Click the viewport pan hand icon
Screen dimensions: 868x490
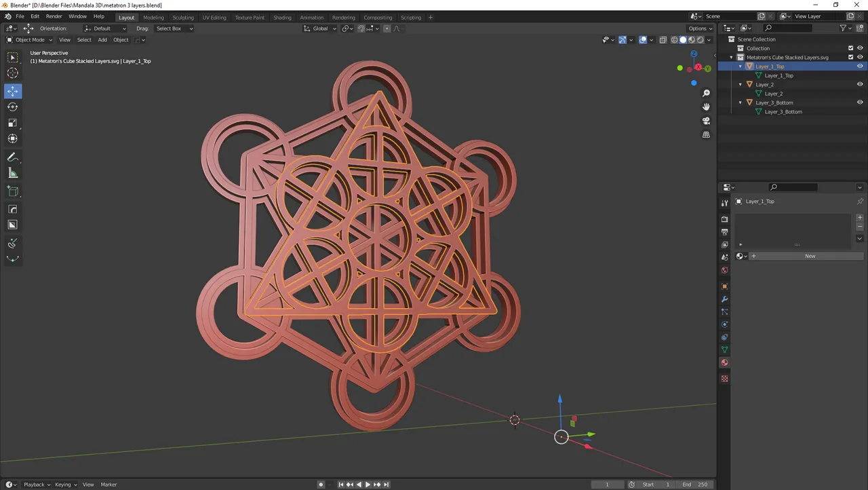pyautogui.click(x=706, y=107)
